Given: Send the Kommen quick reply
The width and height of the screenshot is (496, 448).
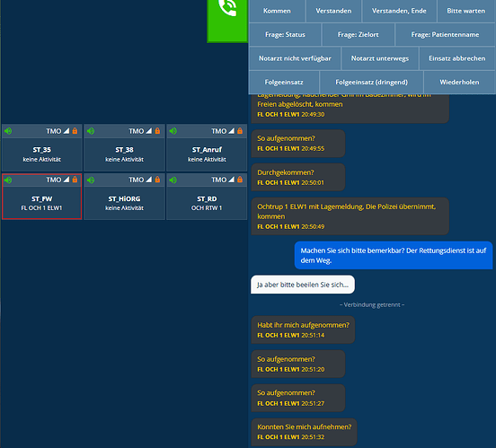Looking at the screenshot, I should point(277,11).
